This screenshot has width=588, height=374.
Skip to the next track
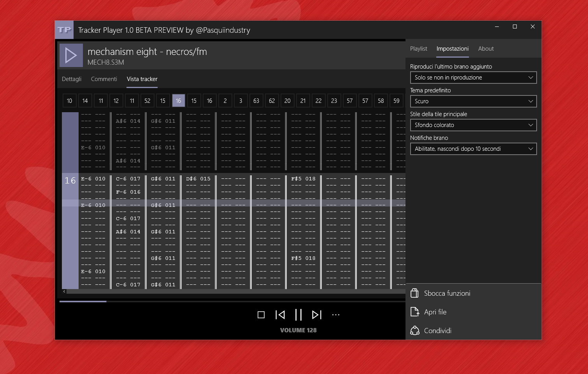(317, 314)
